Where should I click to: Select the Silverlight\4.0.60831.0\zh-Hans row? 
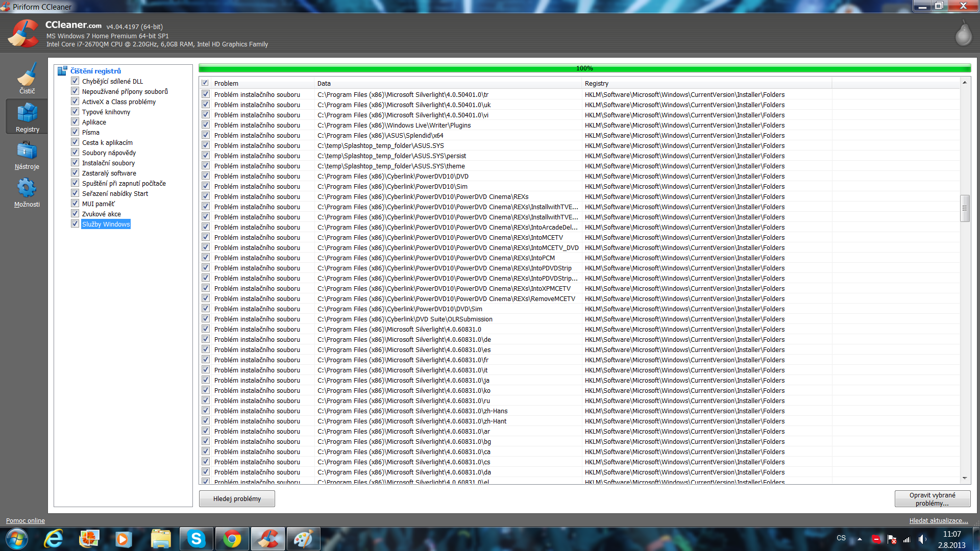580,411
